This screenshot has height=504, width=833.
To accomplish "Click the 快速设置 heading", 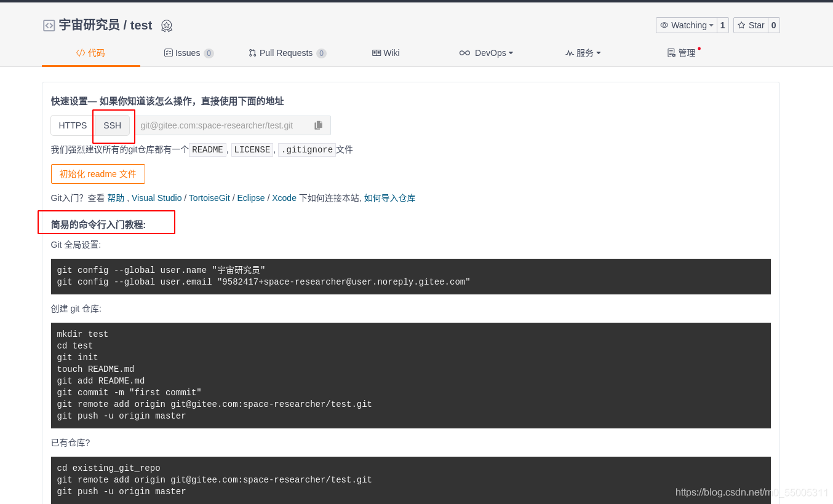I will 167,101.
